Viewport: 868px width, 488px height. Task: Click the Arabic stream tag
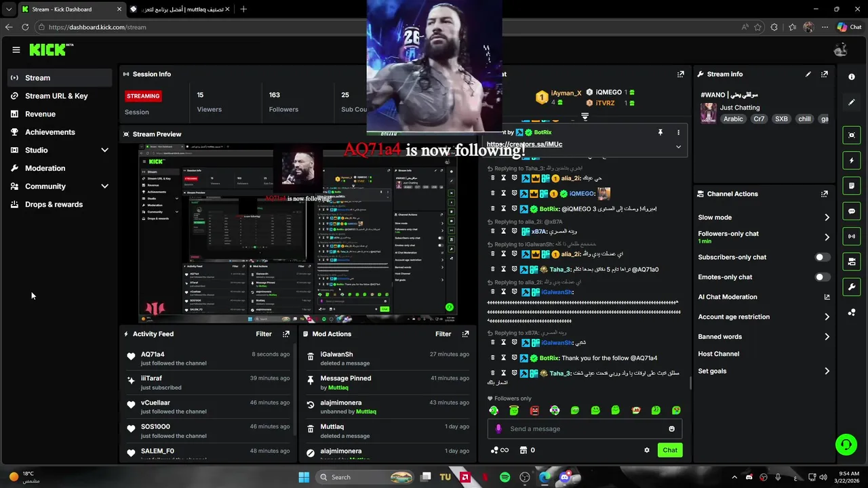coord(733,119)
